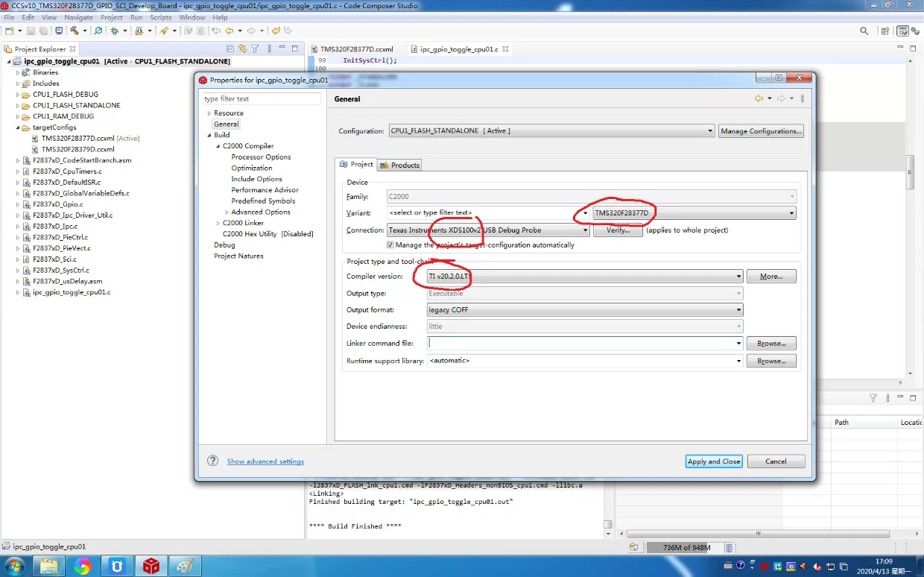Click the help question mark icon
Image resolution: width=924 pixels, height=577 pixels.
point(212,461)
